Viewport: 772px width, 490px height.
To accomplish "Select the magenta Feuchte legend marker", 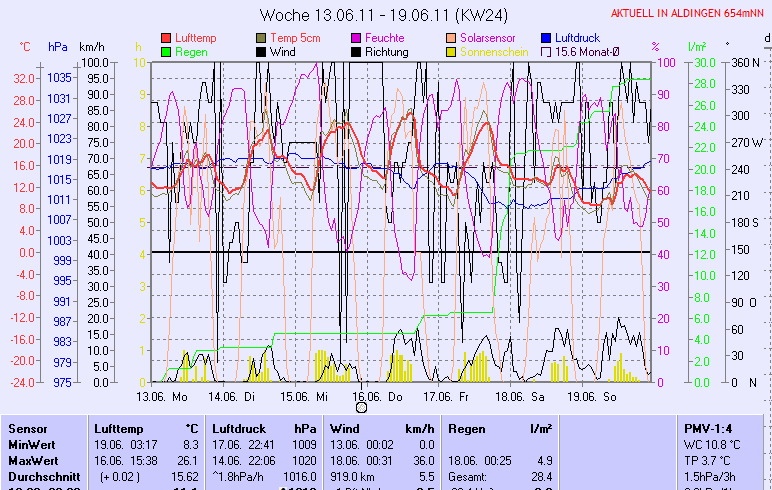I will pos(356,37).
